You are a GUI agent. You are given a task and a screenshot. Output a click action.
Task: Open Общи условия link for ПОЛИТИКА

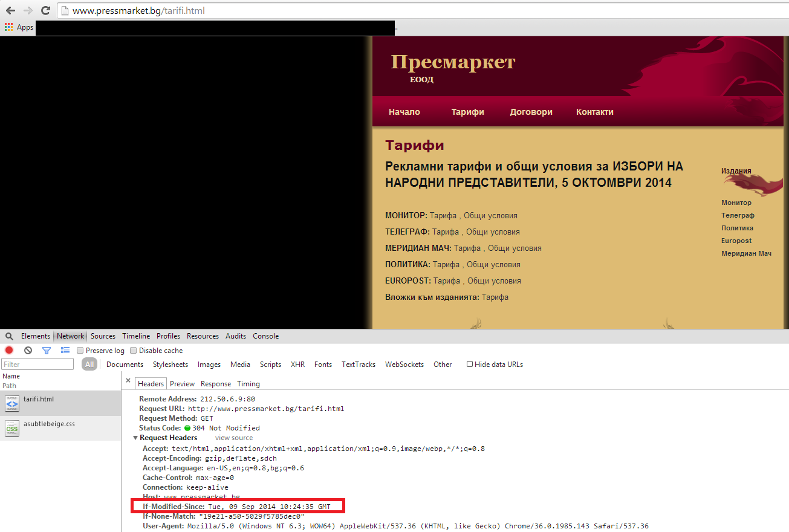pyautogui.click(x=493, y=264)
